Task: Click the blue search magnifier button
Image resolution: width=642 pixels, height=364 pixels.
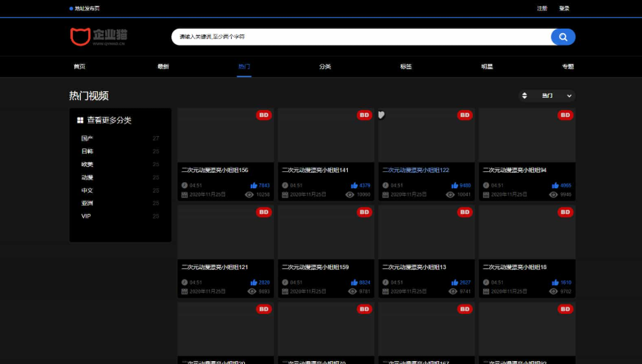Action: pos(563,37)
